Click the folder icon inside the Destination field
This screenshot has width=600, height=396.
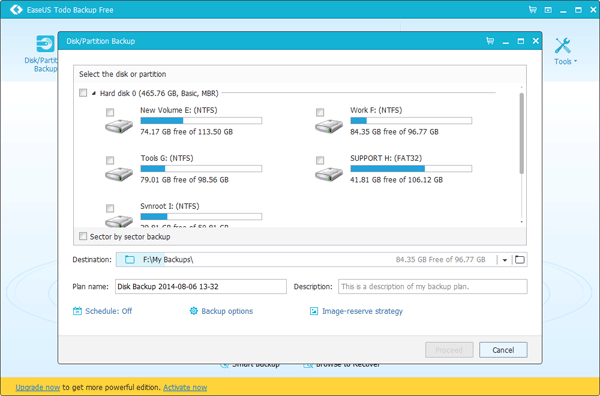coord(130,260)
